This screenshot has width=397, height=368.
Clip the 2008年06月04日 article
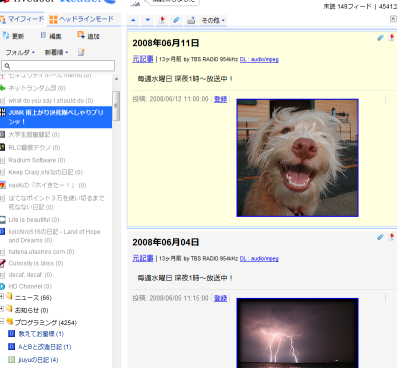click(x=380, y=237)
